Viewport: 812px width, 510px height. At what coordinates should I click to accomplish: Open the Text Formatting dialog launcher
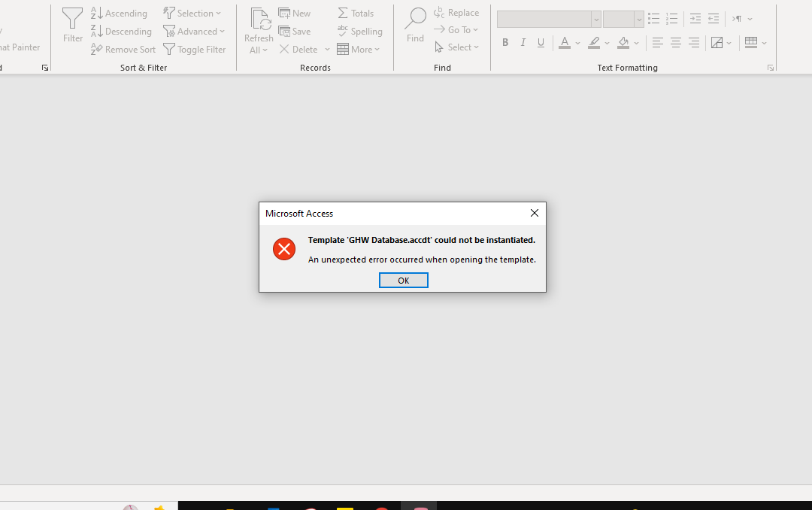point(770,67)
